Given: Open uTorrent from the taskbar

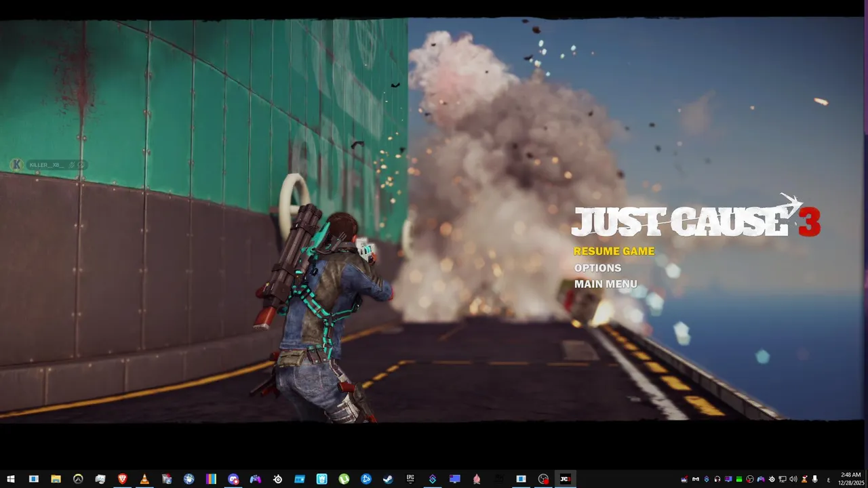Looking at the screenshot, I should [344, 479].
